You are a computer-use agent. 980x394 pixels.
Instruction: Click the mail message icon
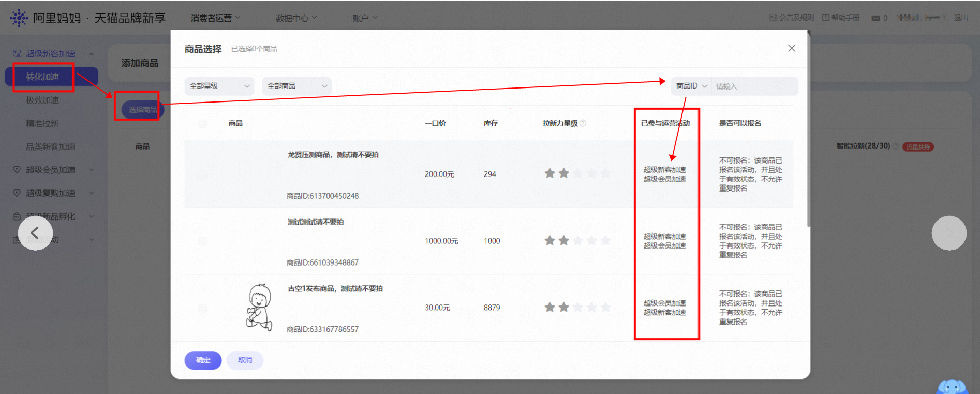pos(875,18)
